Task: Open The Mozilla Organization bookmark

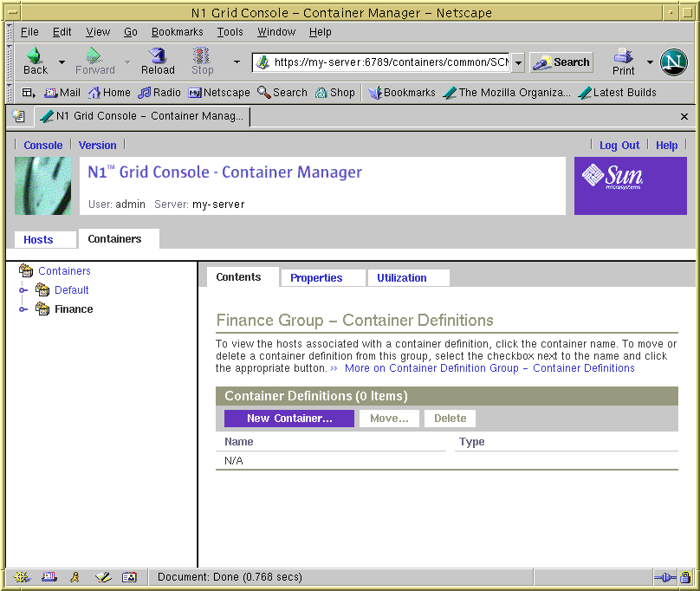Action: (x=507, y=93)
